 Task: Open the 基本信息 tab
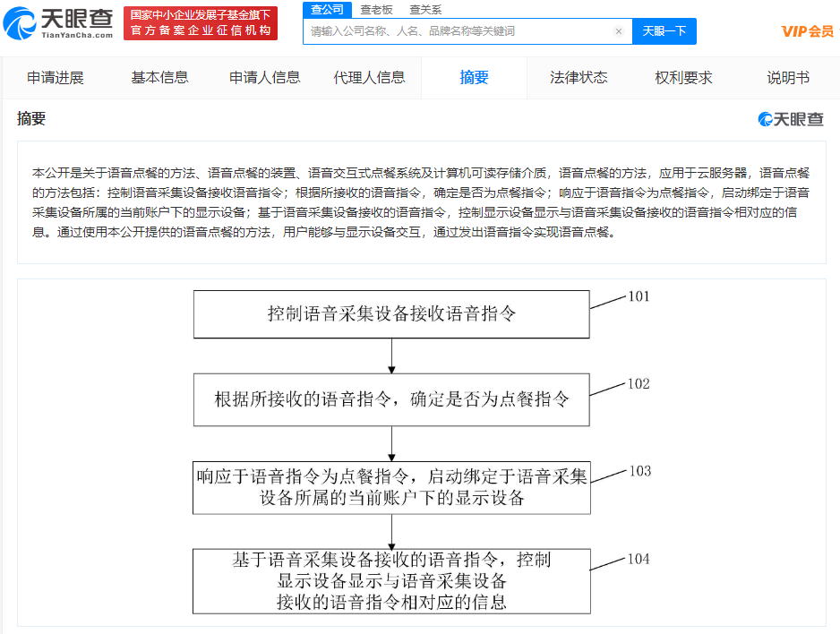[159, 78]
